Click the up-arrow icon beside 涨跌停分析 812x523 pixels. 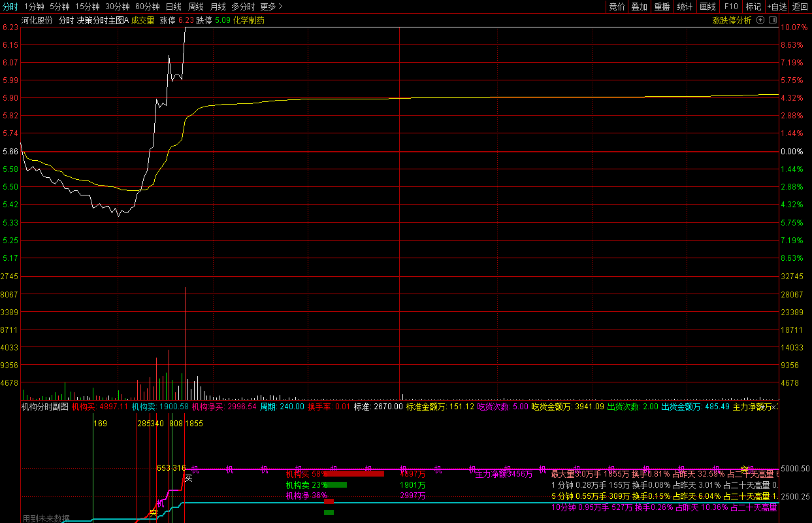[x=760, y=20]
